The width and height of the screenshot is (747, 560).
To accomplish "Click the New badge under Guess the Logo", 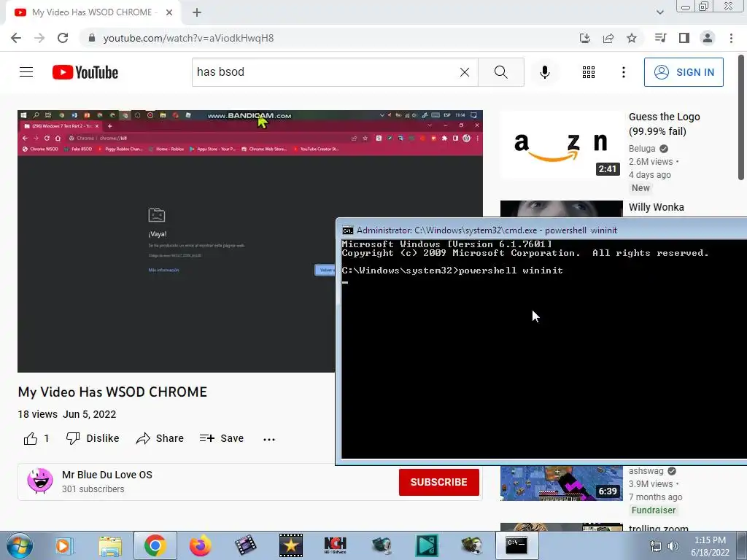I will pyautogui.click(x=640, y=188).
